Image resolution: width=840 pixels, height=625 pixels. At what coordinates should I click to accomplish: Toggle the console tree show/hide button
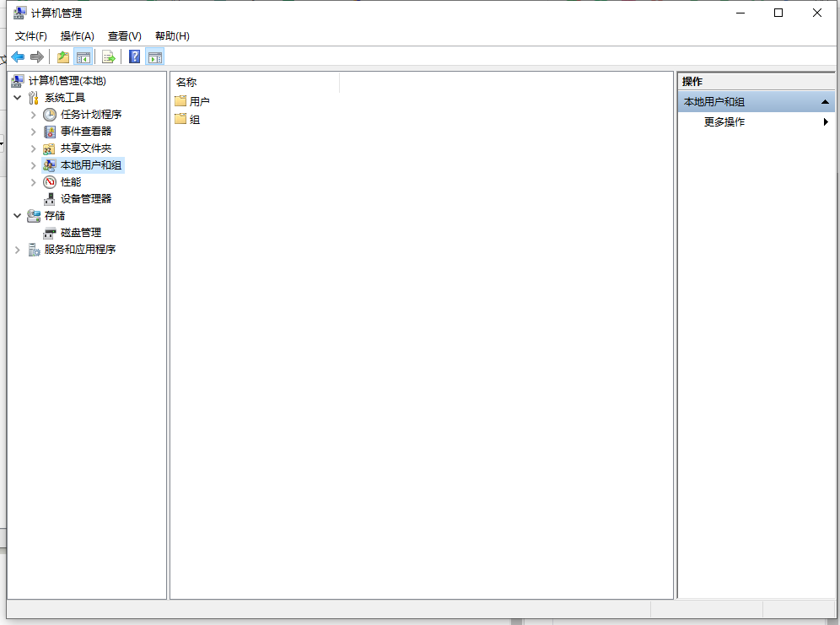coord(83,57)
